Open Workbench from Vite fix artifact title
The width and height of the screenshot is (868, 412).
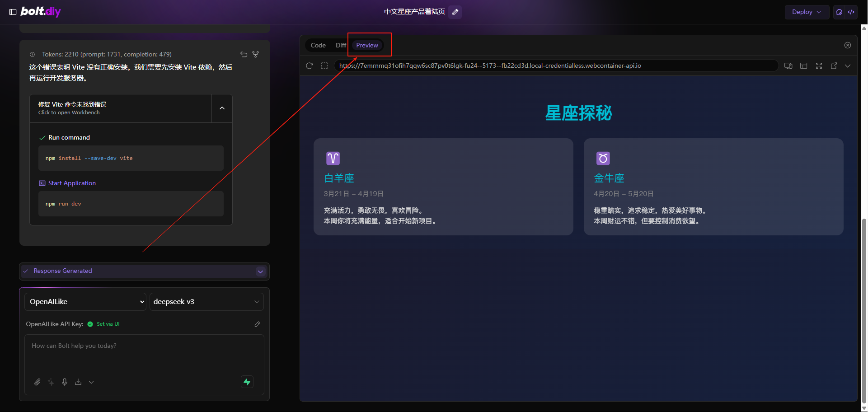point(121,108)
